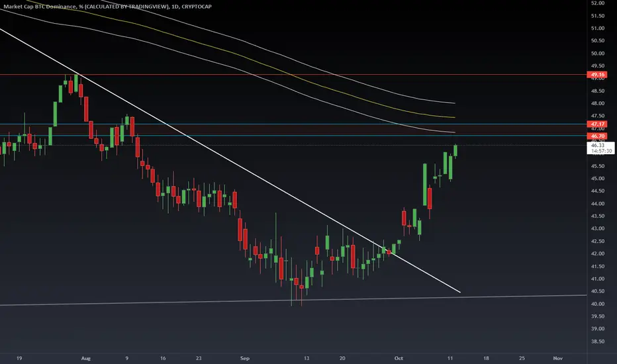The height and width of the screenshot is (364, 617).
Task: Click the 44.00 price axis label
Action: [x=597, y=204]
